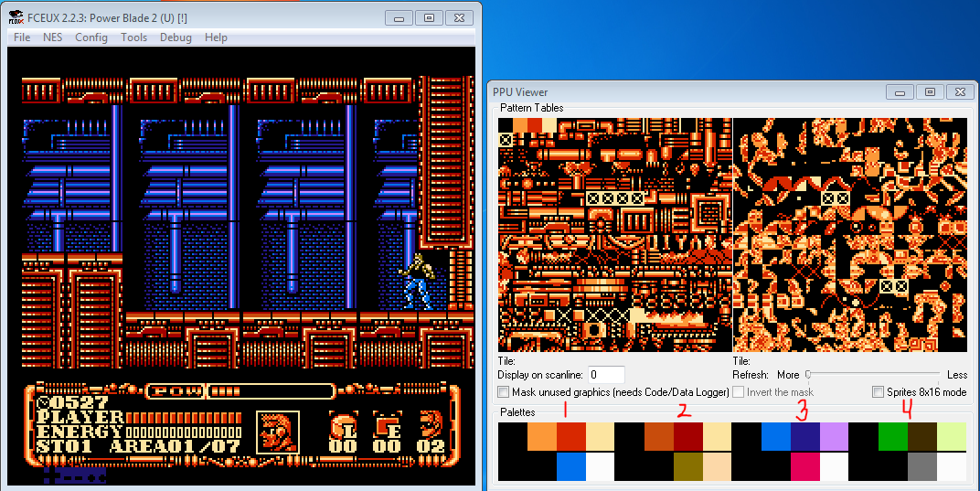
Task: Open the File menu in FCEUX
Action: [22, 37]
